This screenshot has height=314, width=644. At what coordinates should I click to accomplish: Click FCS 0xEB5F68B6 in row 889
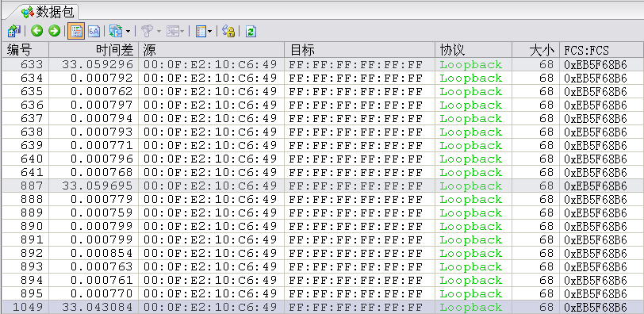[596, 213]
